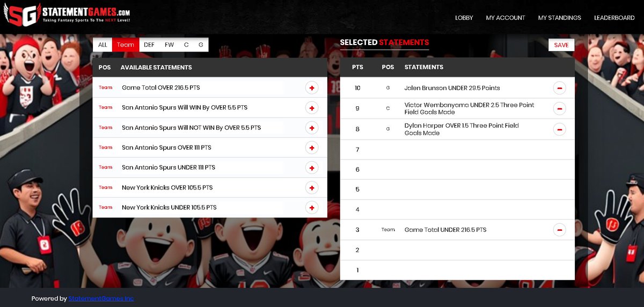Open the LOBBY page
The height and width of the screenshot is (307, 644).
tap(464, 18)
